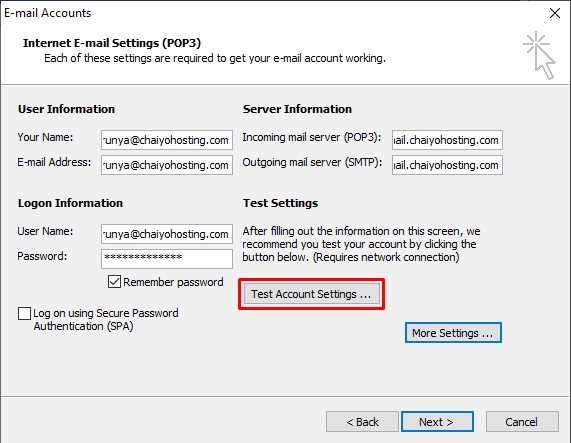Go to the Next wizard step
Screen dimensions: 571x443
point(437,422)
